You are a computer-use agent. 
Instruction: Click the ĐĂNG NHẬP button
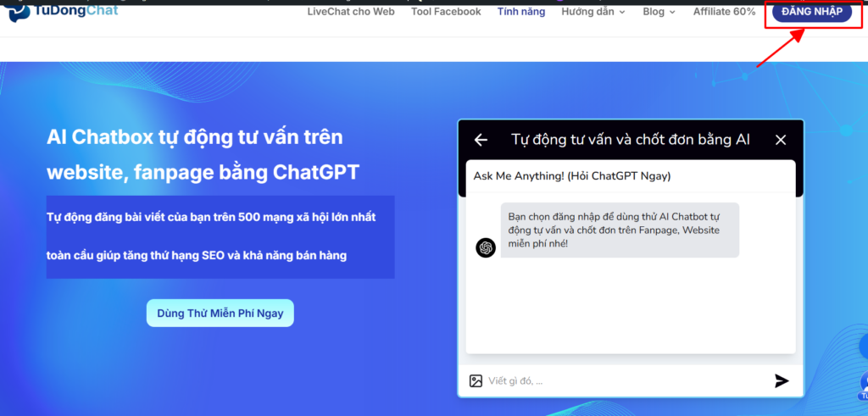(812, 12)
